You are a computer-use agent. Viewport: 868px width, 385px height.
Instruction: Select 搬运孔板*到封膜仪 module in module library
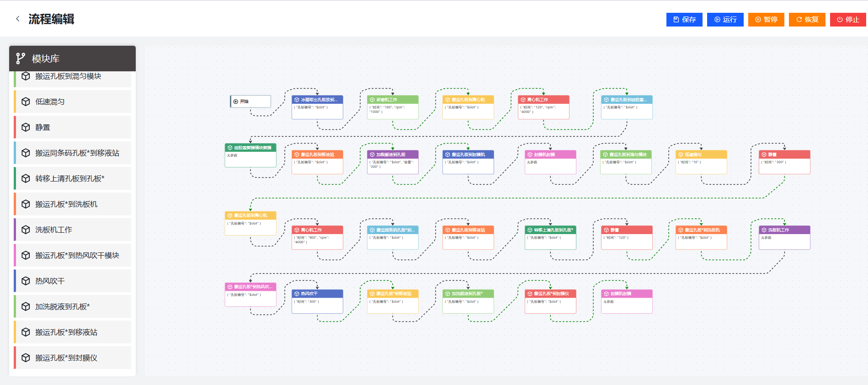click(x=72, y=358)
